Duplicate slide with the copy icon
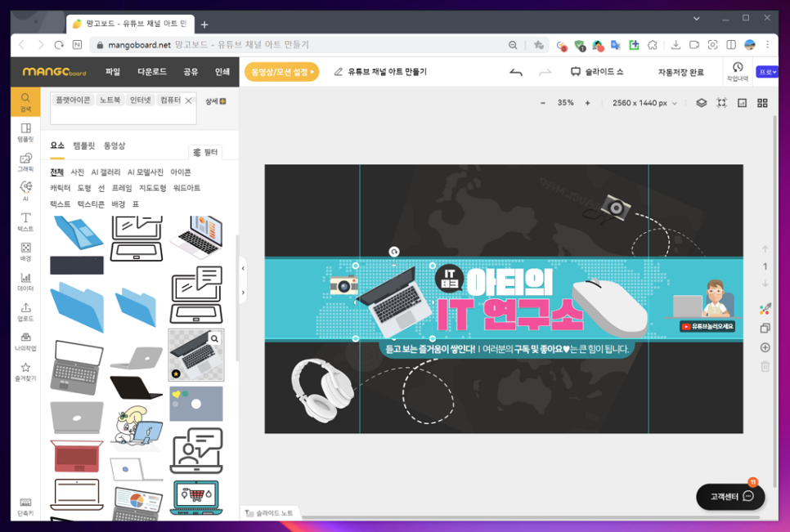The image size is (790, 532). tap(765, 329)
